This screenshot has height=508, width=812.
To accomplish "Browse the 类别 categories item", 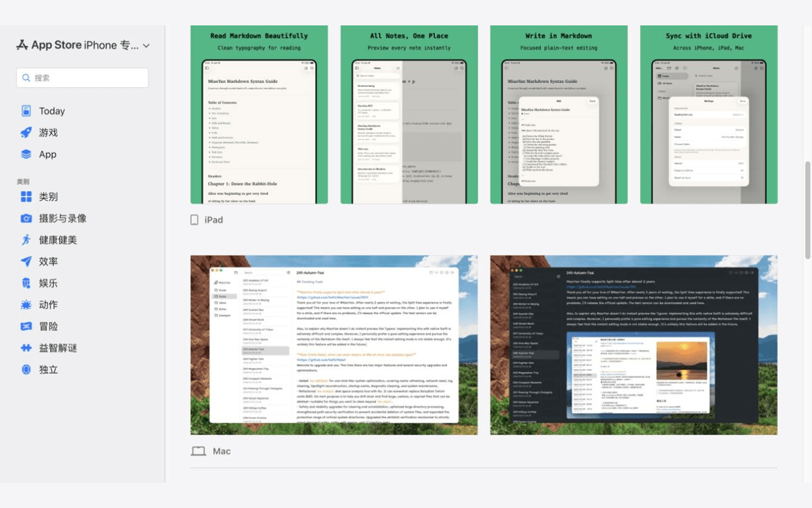I will click(48, 197).
